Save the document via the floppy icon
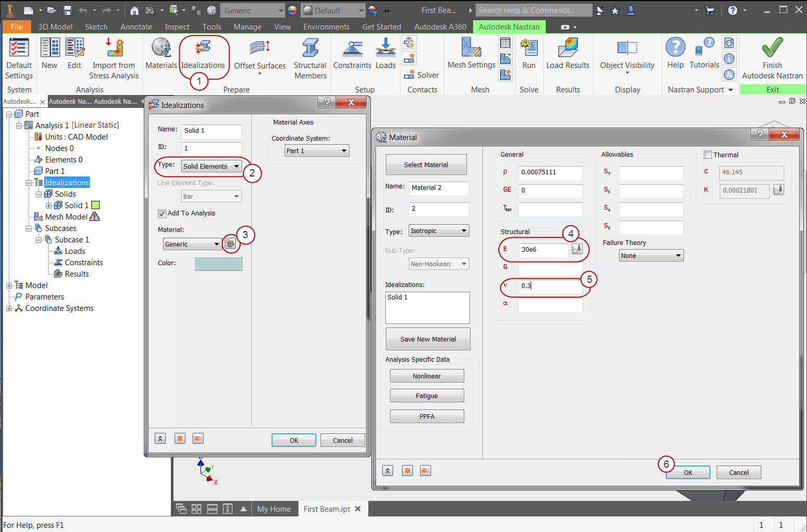This screenshot has width=807, height=532. (x=67, y=10)
